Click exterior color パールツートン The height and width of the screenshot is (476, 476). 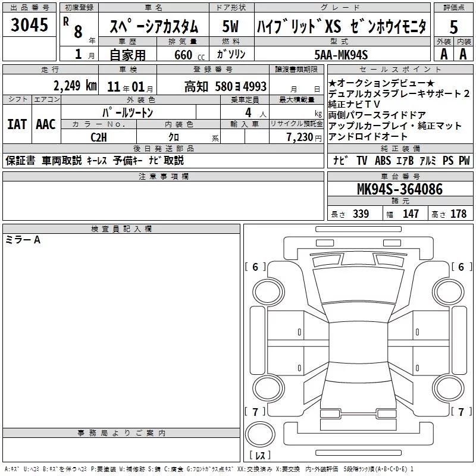(127, 112)
